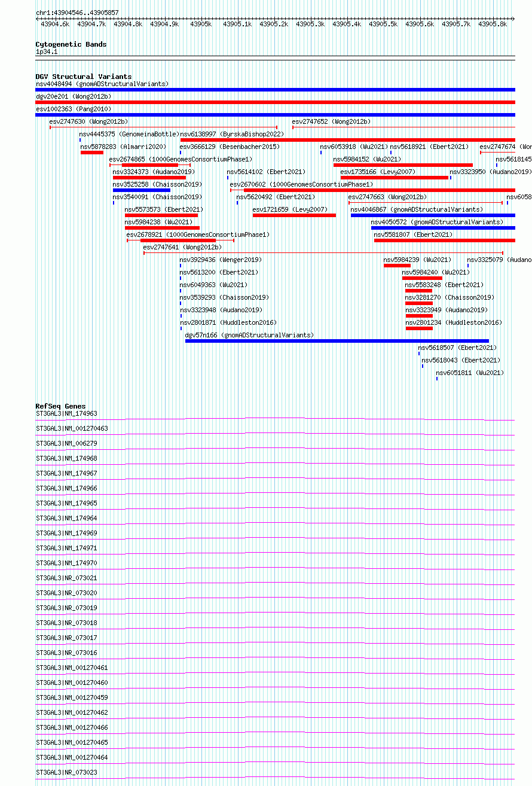532x786 pixels.
Task: Select the ST3GAL3|NR_073023 transcript label
Action: point(66,772)
